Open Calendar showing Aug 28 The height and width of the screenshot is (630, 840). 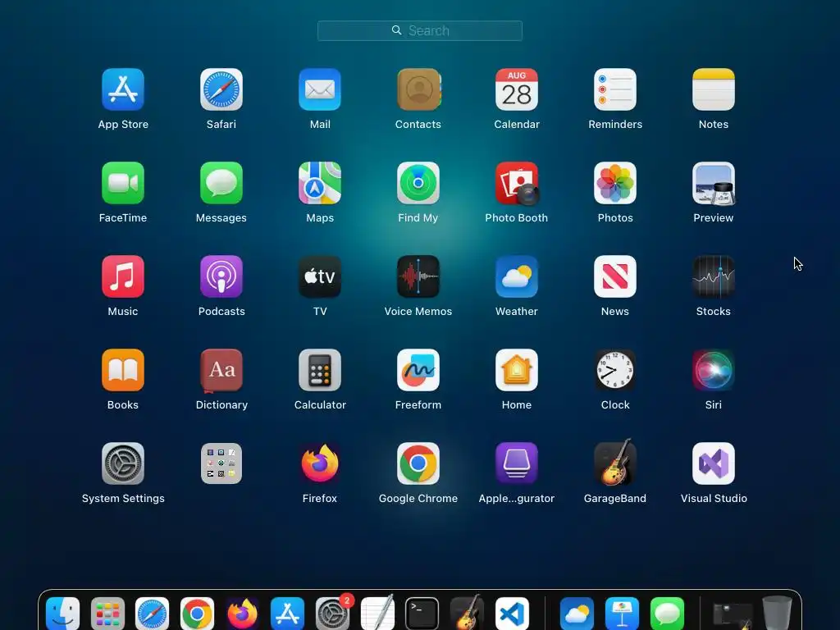pyautogui.click(x=517, y=89)
